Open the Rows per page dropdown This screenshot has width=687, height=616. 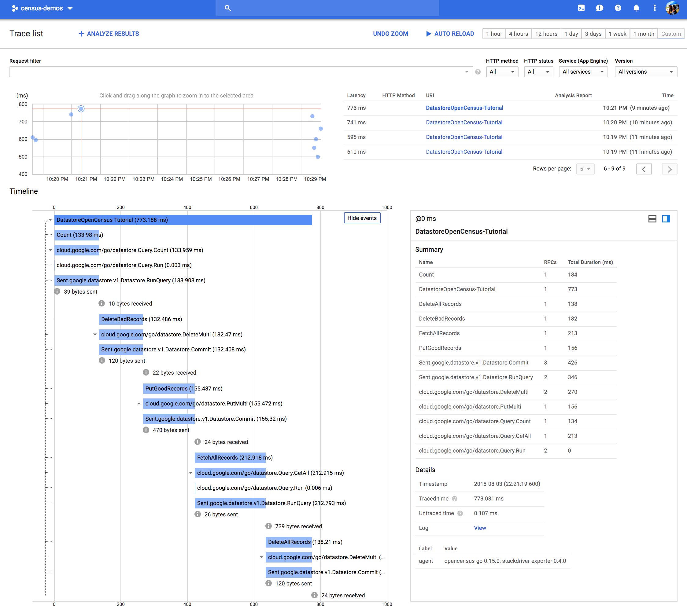(585, 169)
